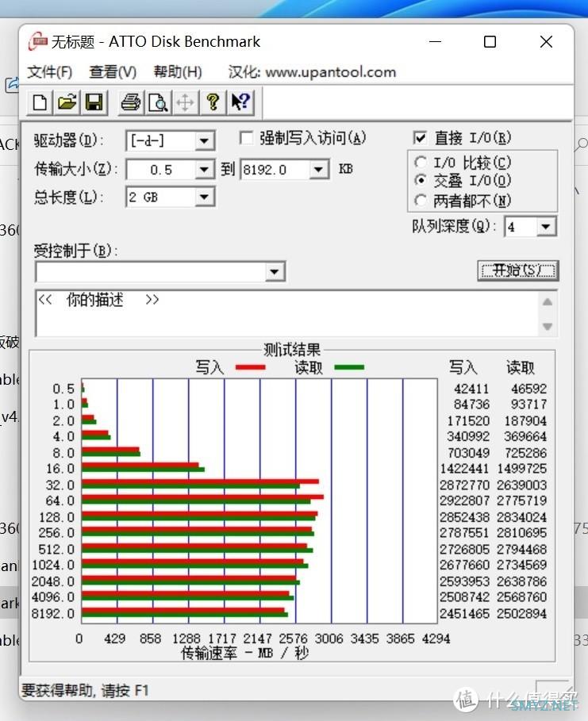Minimize the ATTO Disk Benchmark window

click(436, 42)
